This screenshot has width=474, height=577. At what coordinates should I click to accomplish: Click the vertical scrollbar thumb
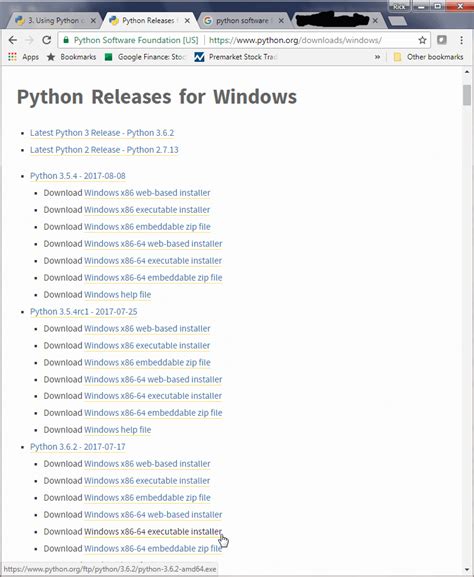point(467,95)
